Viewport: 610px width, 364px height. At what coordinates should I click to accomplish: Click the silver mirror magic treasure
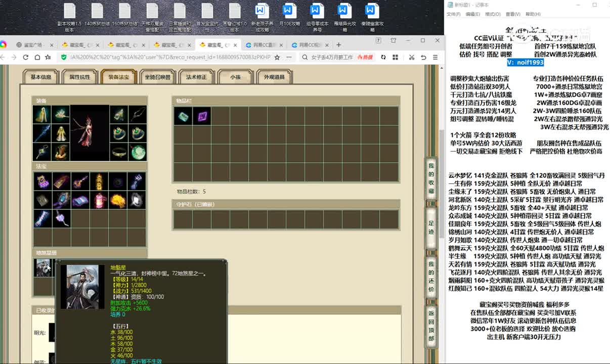[x=136, y=200]
